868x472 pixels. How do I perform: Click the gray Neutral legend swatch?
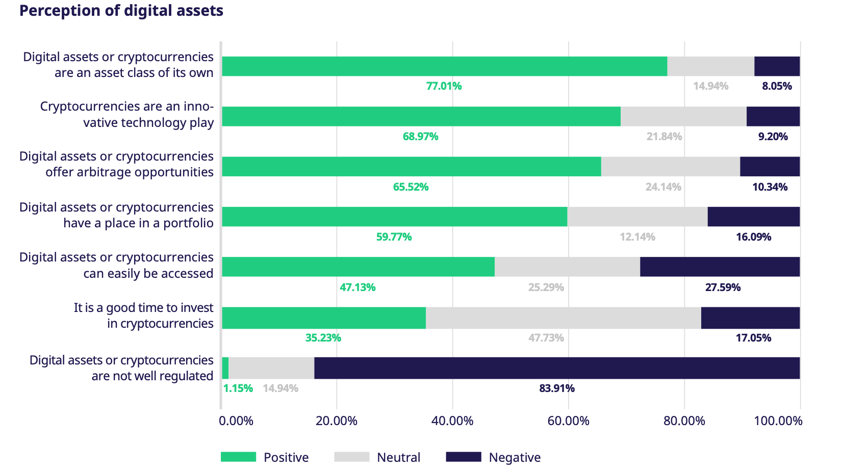(351, 457)
